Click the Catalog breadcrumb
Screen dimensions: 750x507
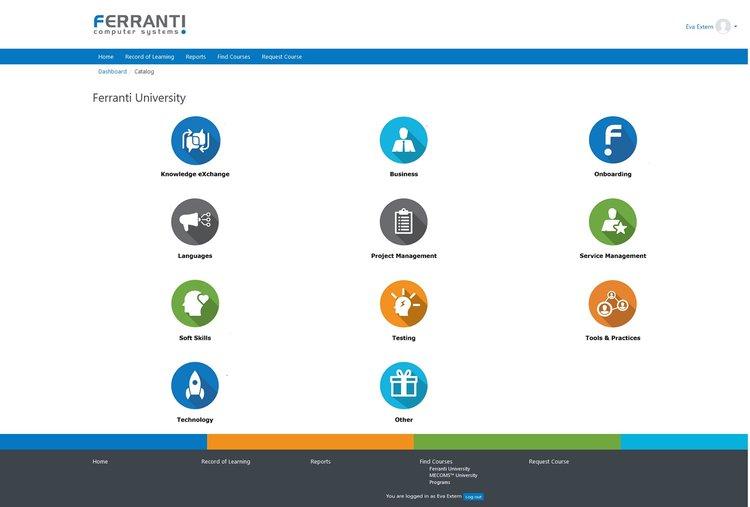[x=144, y=71]
